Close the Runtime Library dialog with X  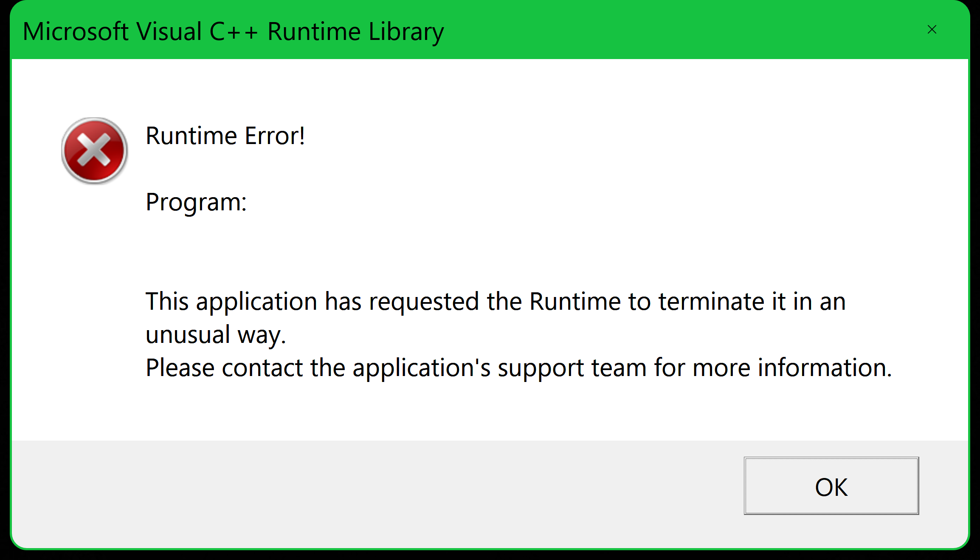pyautogui.click(x=932, y=29)
